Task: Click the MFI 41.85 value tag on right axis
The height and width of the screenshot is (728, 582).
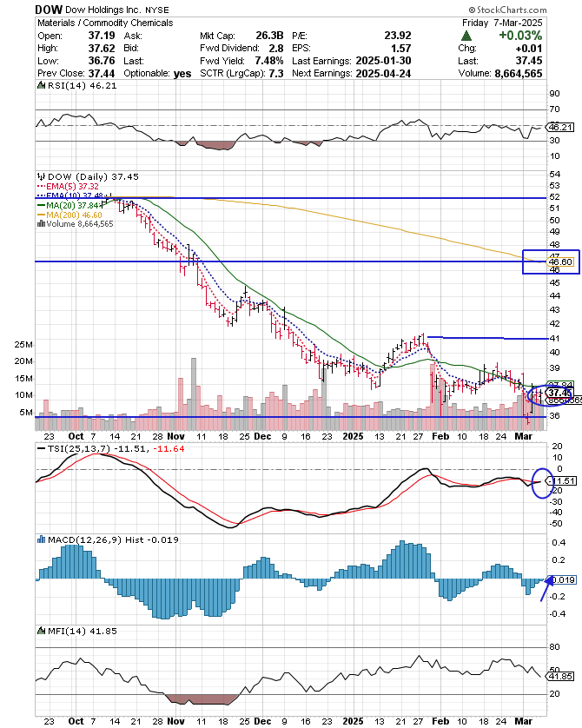Action: coord(560,676)
